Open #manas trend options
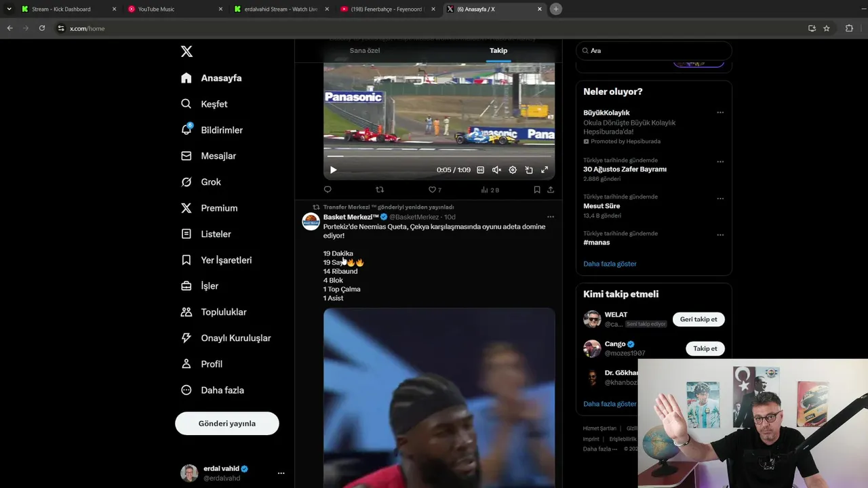 coord(720,235)
